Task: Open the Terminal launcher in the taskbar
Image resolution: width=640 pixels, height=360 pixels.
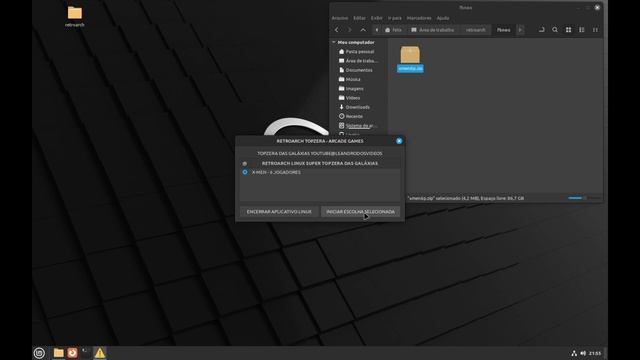Action: coord(86,353)
